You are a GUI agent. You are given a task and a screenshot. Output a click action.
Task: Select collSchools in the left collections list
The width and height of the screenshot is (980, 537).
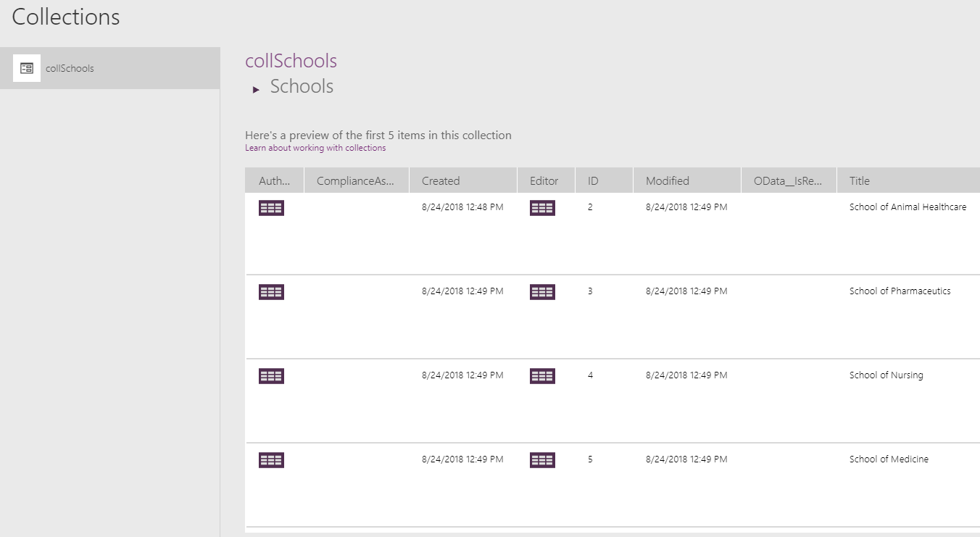pyautogui.click(x=70, y=69)
